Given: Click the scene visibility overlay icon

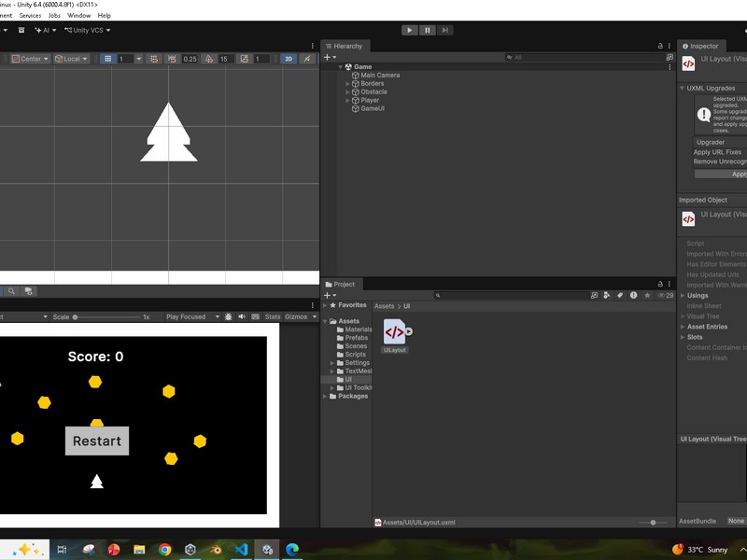Looking at the screenshot, I should point(29,291).
